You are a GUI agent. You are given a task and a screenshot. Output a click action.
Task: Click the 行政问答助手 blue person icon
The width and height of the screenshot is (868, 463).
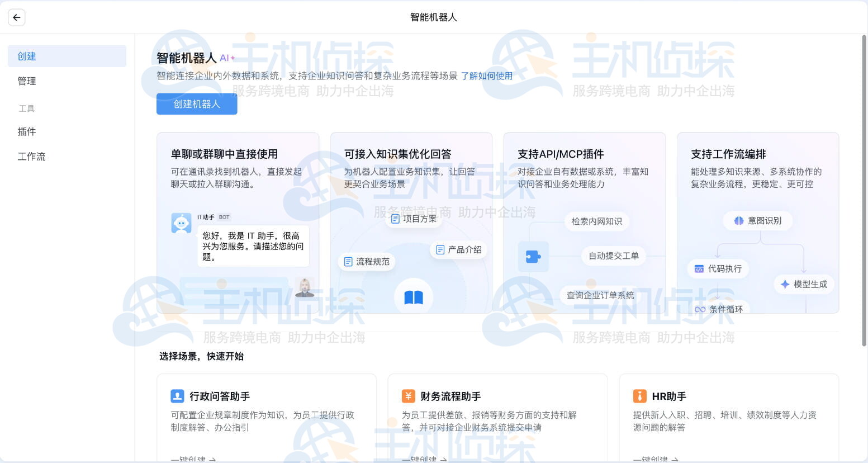click(177, 396)
